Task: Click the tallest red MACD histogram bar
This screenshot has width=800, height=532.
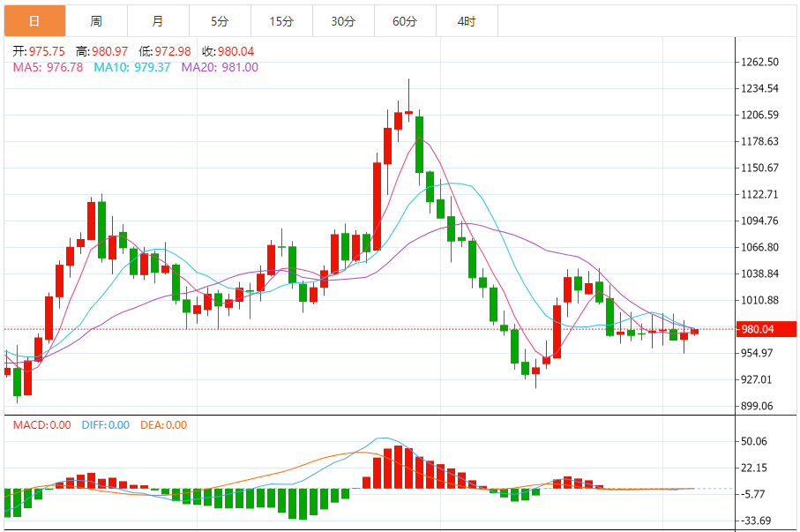Action: click(x=398, y=468)
